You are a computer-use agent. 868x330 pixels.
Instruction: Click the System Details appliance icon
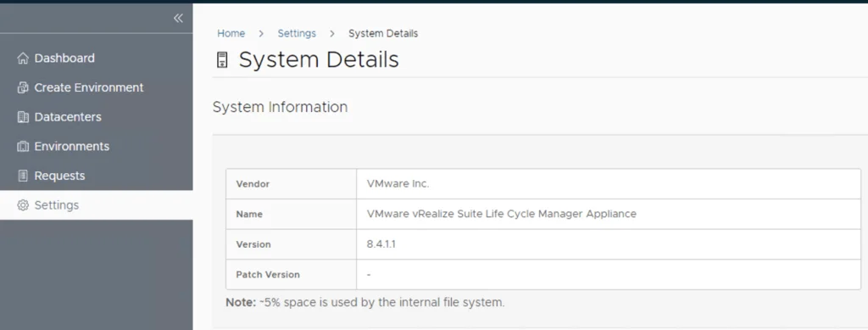pyautogui.click(x=222, y=59)
